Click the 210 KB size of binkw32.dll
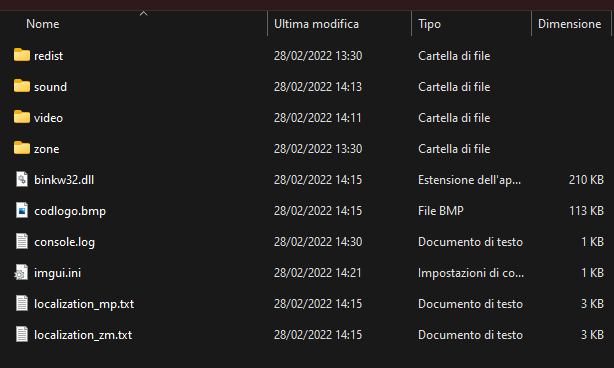This screenshot has width=614, height=368. pos(586,180)
